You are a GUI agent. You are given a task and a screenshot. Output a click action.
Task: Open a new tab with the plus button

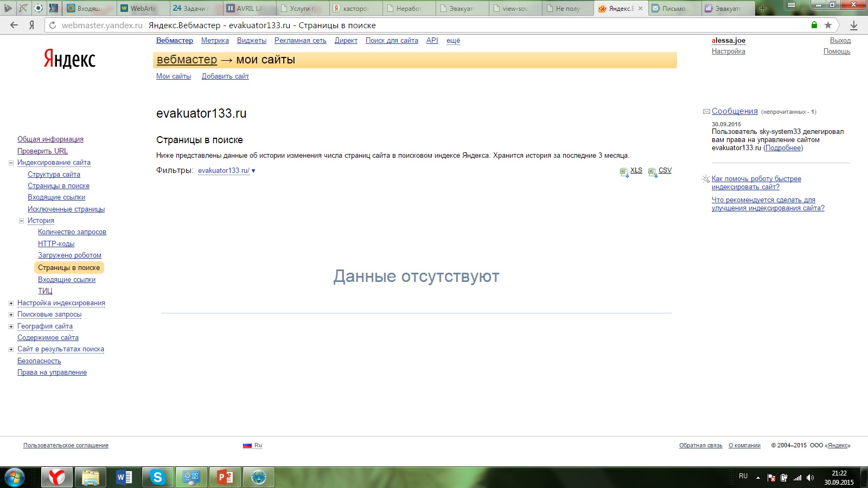tap(763, 8)
